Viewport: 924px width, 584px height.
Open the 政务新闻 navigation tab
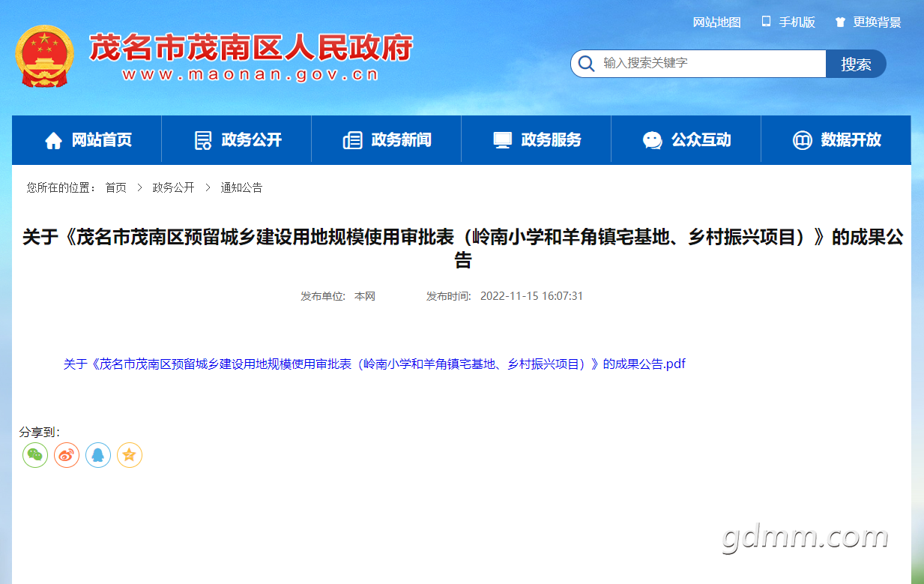[387, 140]
